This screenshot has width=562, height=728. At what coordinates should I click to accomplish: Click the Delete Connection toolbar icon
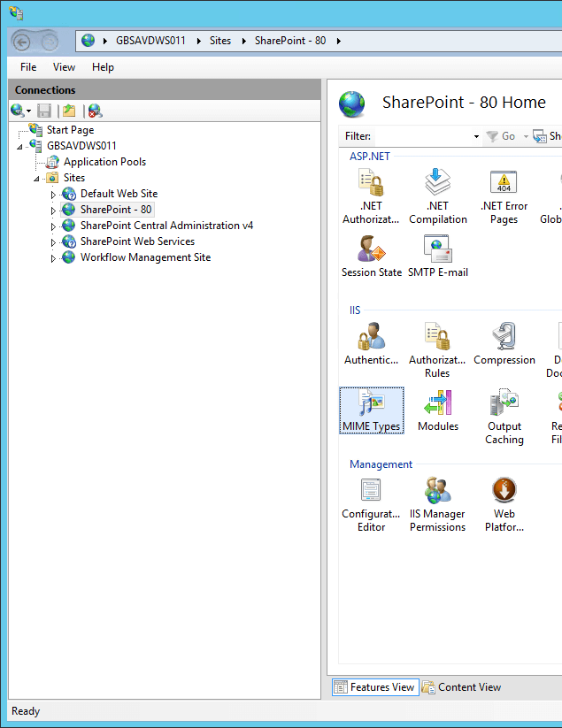coord(95,111)
